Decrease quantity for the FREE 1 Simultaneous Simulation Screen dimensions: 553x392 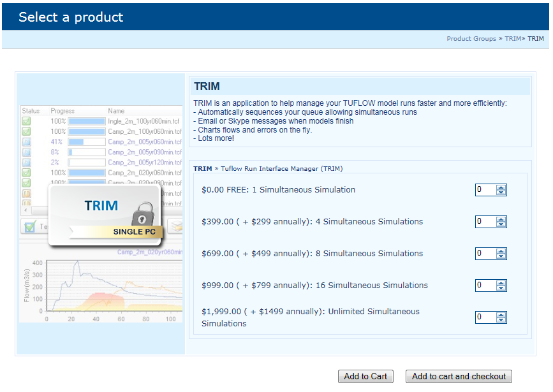click(x=501, y=192)
